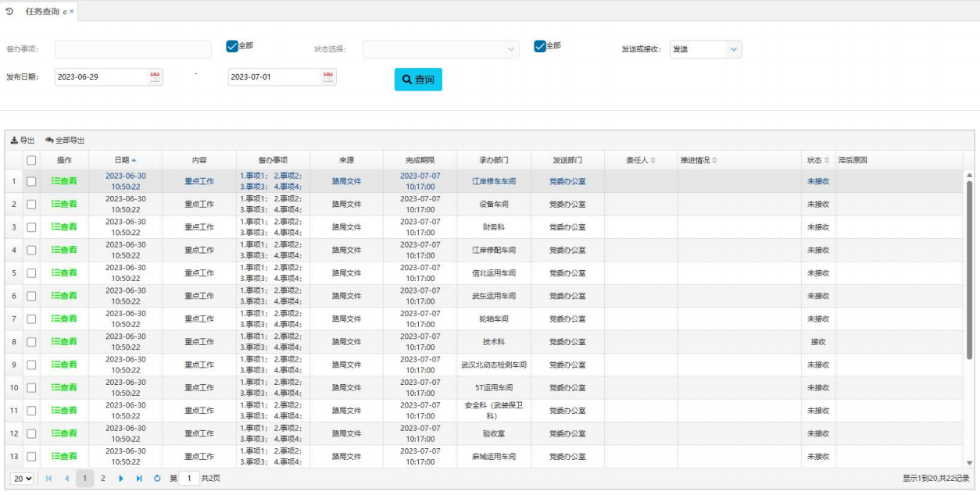Tick the checkbox for row 5

[x=32, y=273]
